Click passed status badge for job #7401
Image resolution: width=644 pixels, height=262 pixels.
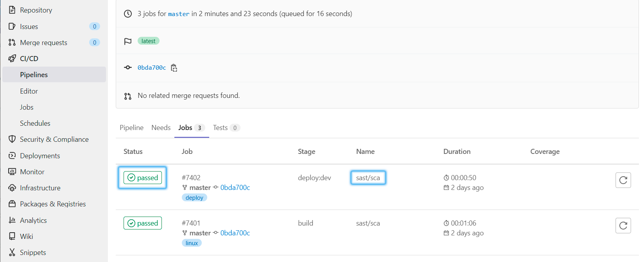143,223
